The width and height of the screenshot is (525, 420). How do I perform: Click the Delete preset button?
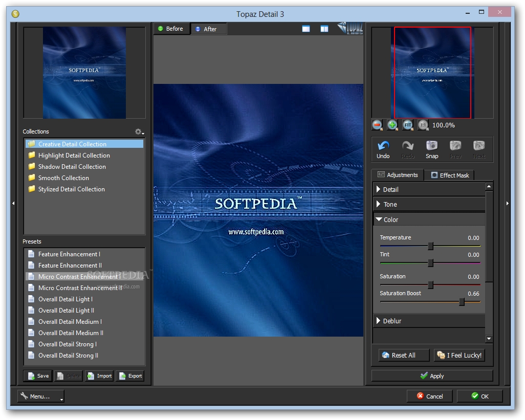coord(69,376)
